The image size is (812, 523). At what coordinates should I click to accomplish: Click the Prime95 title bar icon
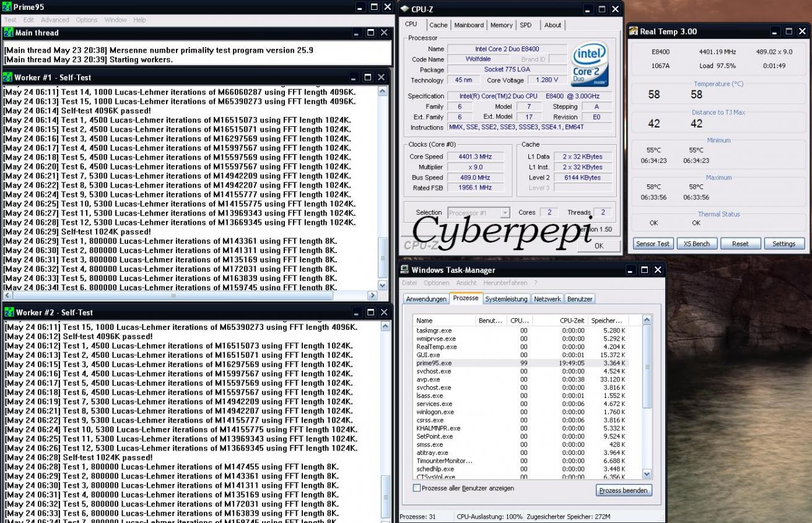pyautogui.click(x=7, y=7)
